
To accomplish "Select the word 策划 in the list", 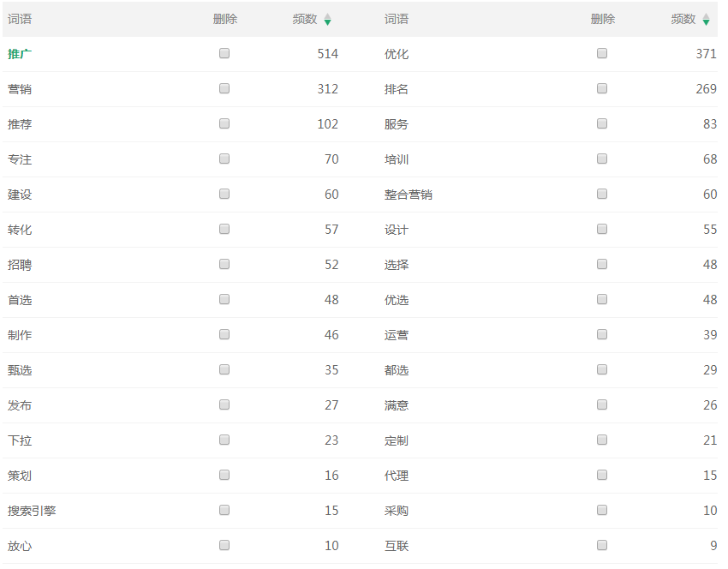I will click(21, 476).
